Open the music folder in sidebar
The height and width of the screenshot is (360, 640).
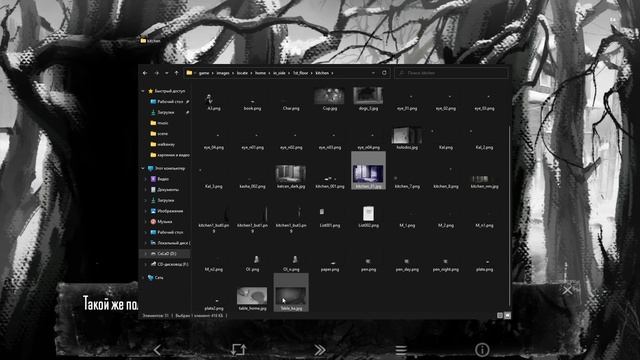pyautogui.click(x=159, y=123)
